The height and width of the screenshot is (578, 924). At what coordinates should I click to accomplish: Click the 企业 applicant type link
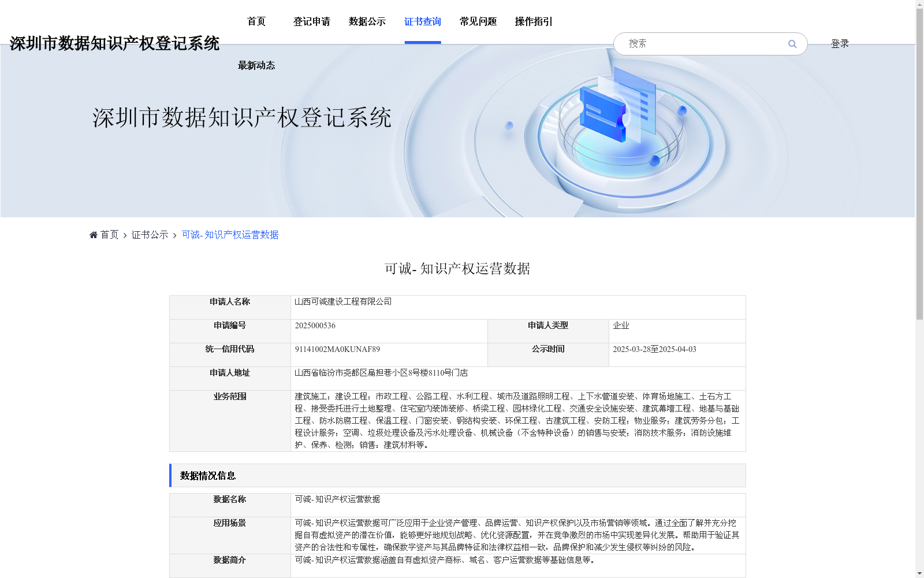621,325
